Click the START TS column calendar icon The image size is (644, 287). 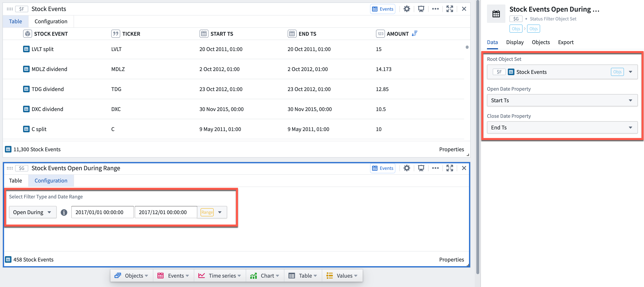204,34
